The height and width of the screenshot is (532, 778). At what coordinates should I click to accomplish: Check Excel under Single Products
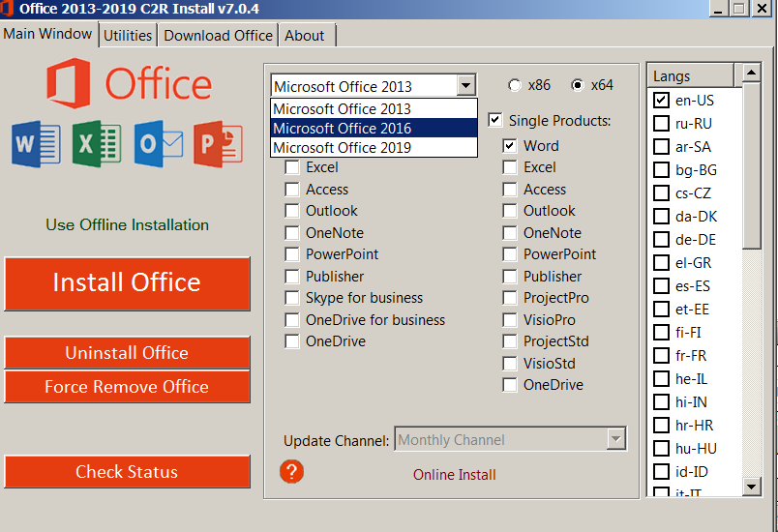510,167
